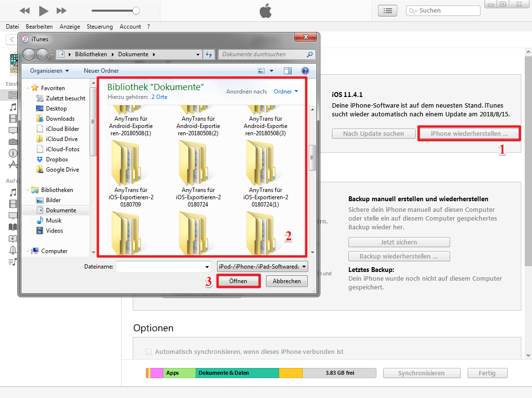532x398 pixels.
Task: Select Dropbox in Favoriten list
Action: (57, 159)
